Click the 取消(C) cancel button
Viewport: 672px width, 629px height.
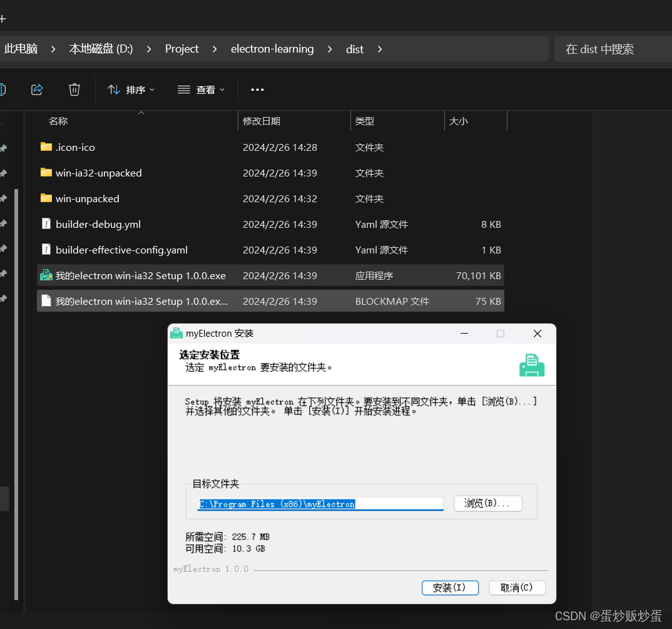coord(517,588)
